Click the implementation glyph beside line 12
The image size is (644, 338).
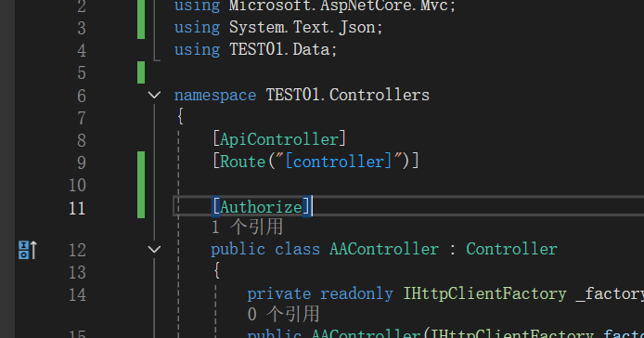click(x=28, y=250)
